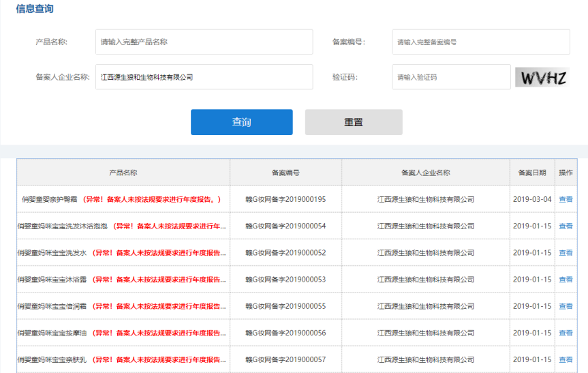Click the 产品名称 input field
Image resolution: width=588 pixels, height=373 pixels.
[x=204, y=42]
